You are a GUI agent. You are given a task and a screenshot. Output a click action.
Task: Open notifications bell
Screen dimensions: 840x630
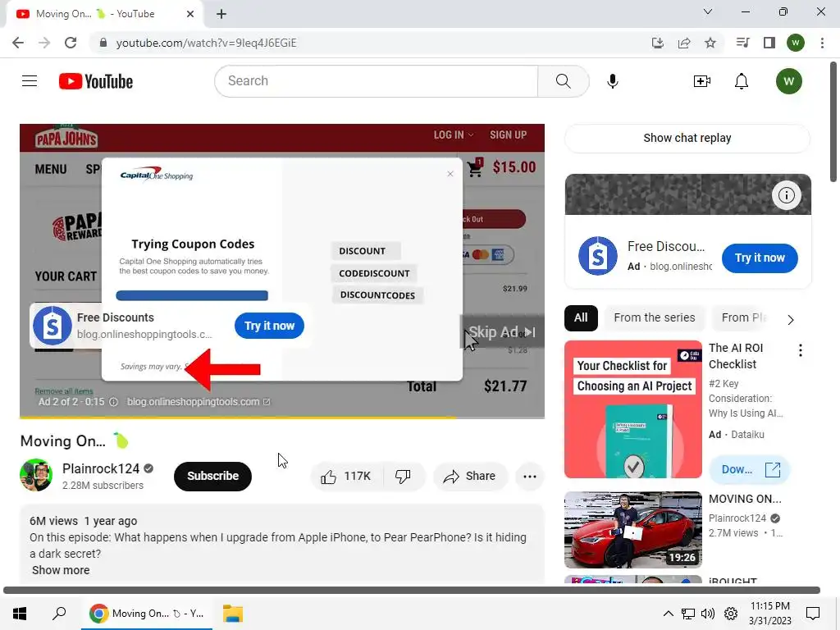(x=742, y=81)
